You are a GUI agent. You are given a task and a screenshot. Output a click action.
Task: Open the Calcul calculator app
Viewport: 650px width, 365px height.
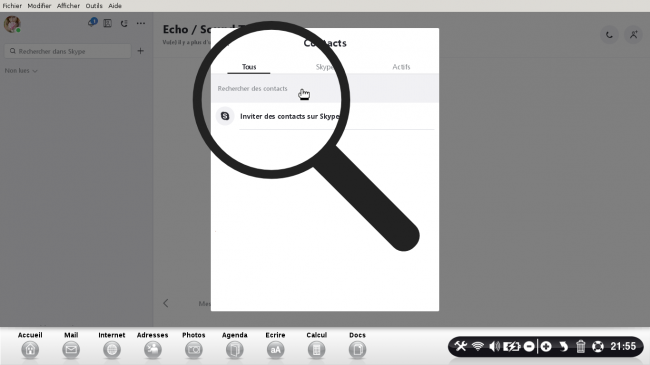pos(316,350)
